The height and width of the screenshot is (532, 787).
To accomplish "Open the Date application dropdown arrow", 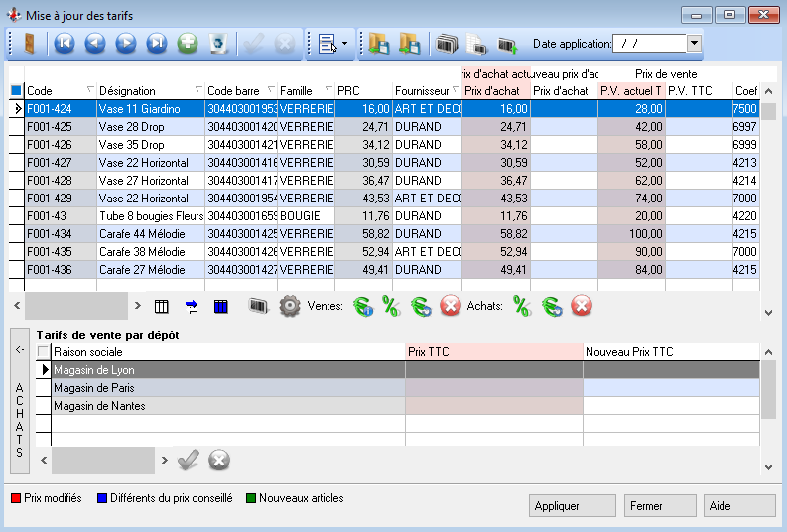I will pos(694,44).
